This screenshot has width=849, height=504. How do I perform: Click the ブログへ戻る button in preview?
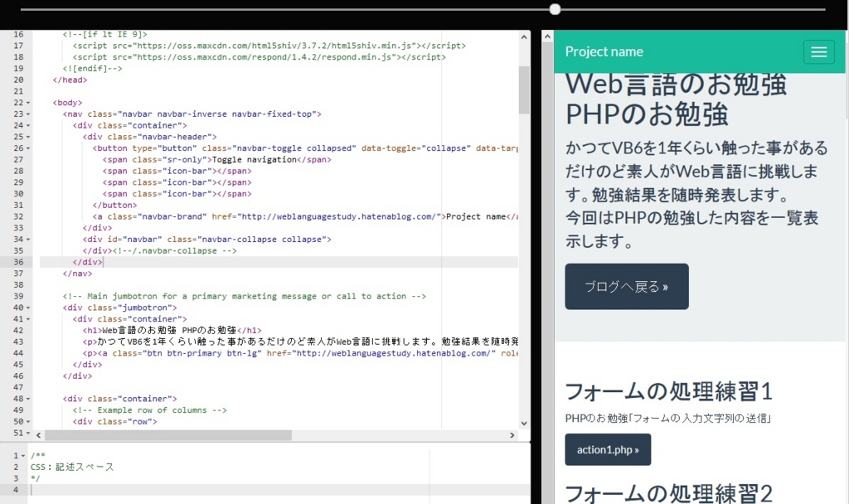tap(627, 286)
